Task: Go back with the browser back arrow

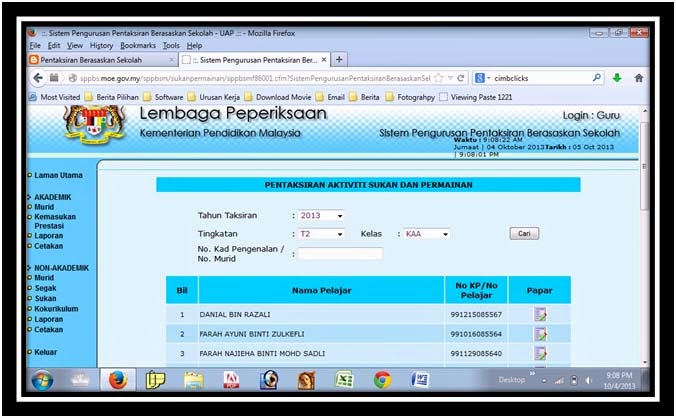Action: pos(38,78)
